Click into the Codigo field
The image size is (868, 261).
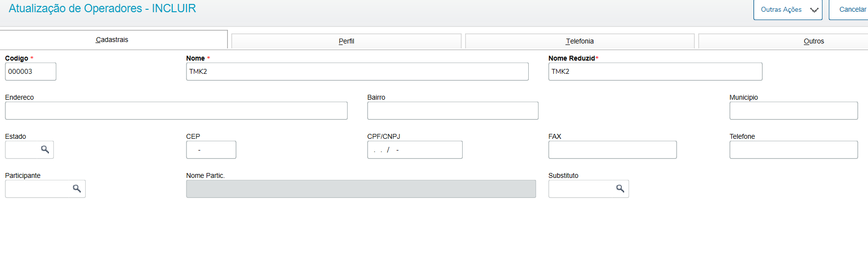(x=30, y=71)
